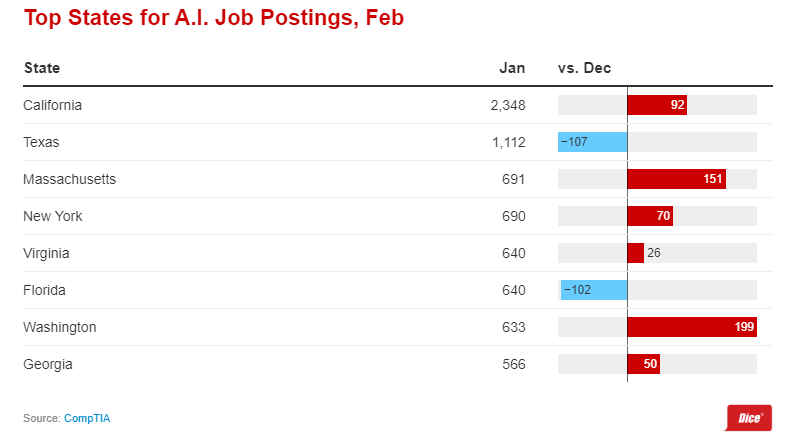Select Massachusetts's red 151 bar
785x439 pixels.
[676, 179]
